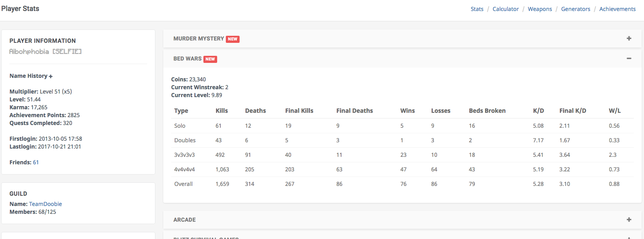Click Solo K/D value 5.08
This screenshot has height=239, width=644.
click(538, 126)
